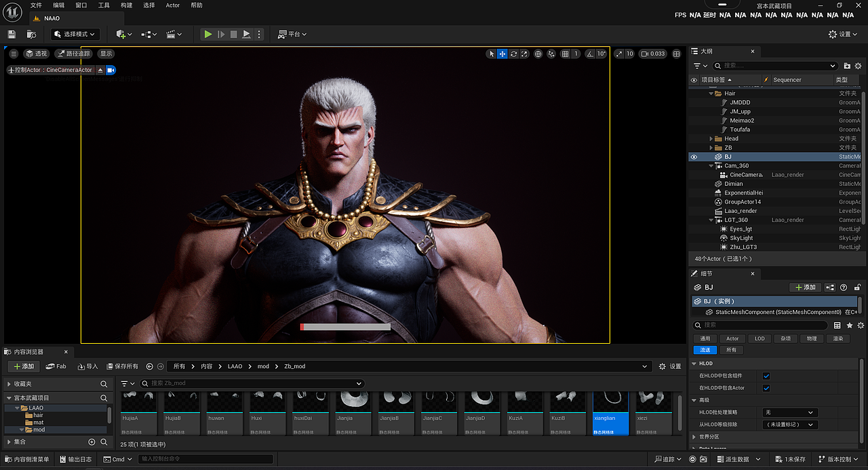Open the viewport layout grid icon

click(676, 54)
